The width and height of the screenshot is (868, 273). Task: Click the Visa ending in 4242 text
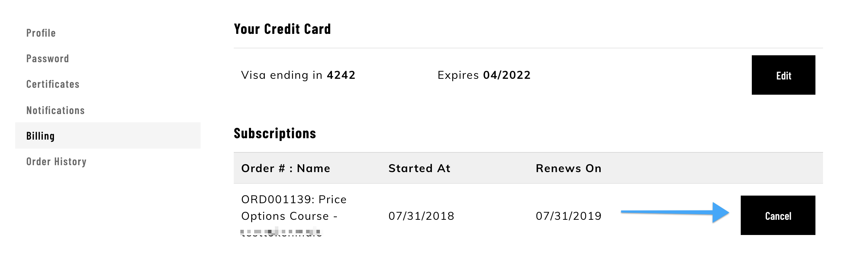(x=298, y=75)
